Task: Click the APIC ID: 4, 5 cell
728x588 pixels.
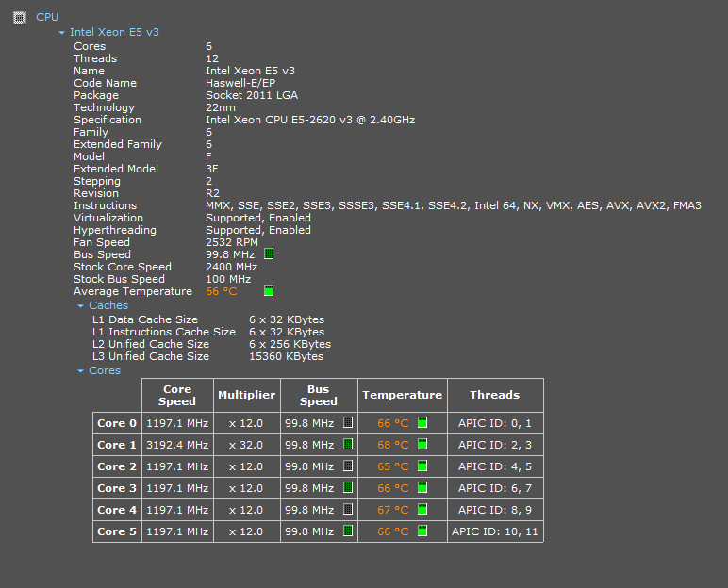Action: [x=495, y=466]
